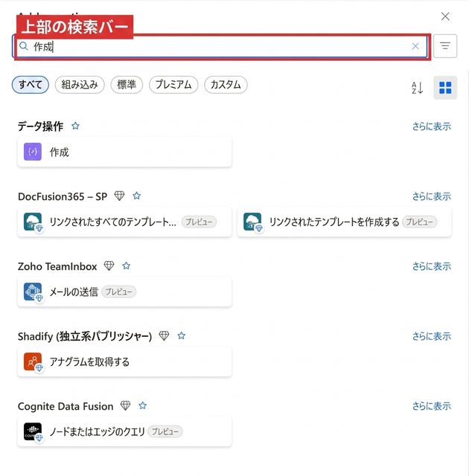Click the Zoho TeamInbox heading
This screenshot has height=476, width=469.
tap(57, 266)
